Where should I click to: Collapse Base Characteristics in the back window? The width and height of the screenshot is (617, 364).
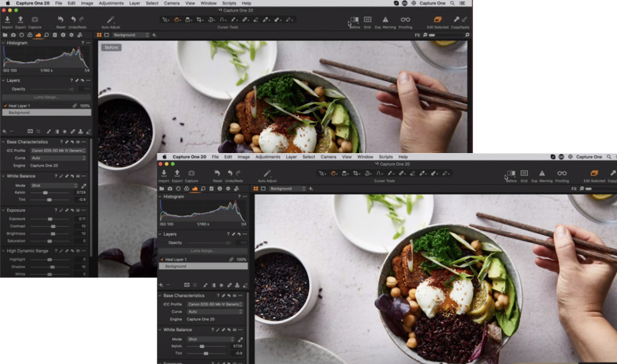[4, 142]
